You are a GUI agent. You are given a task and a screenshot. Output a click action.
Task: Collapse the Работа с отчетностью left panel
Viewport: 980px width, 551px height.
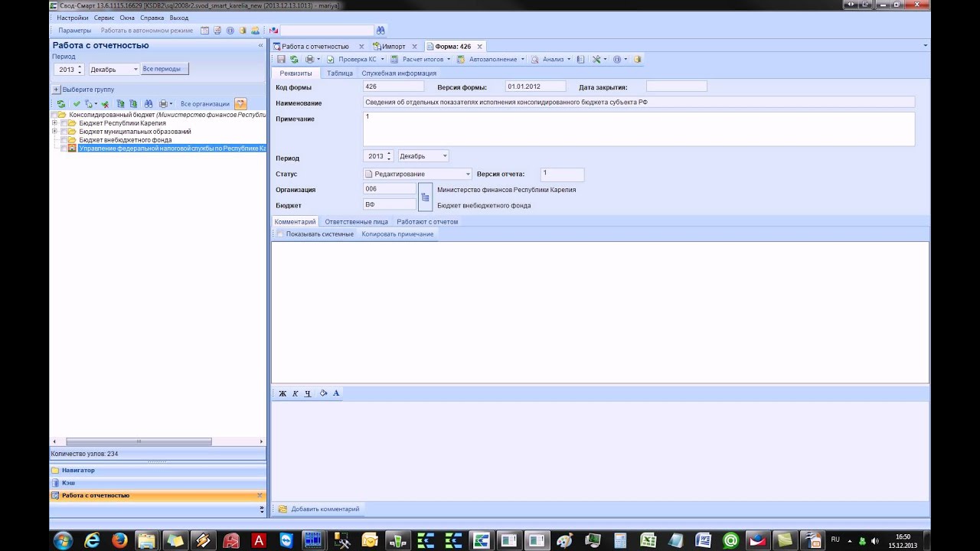click(260, 46)
